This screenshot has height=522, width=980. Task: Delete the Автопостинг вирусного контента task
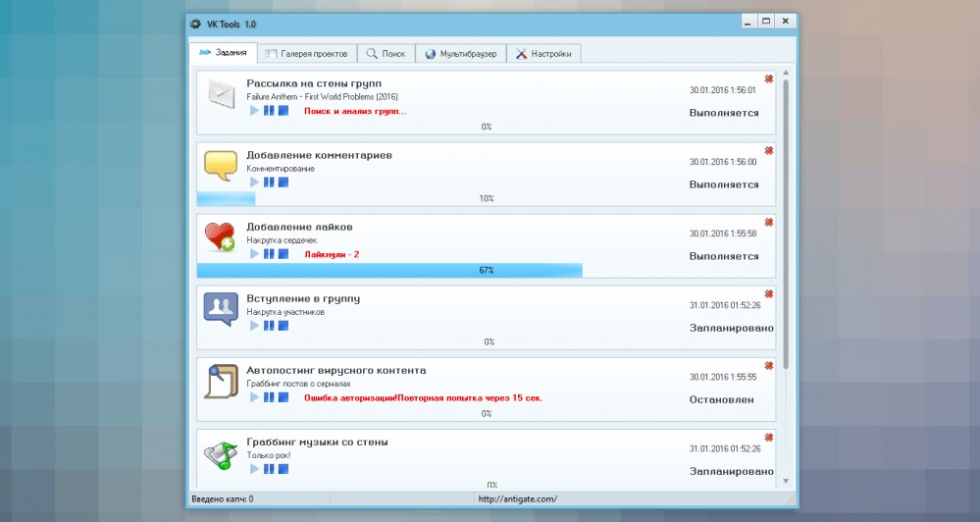point(769,366)
